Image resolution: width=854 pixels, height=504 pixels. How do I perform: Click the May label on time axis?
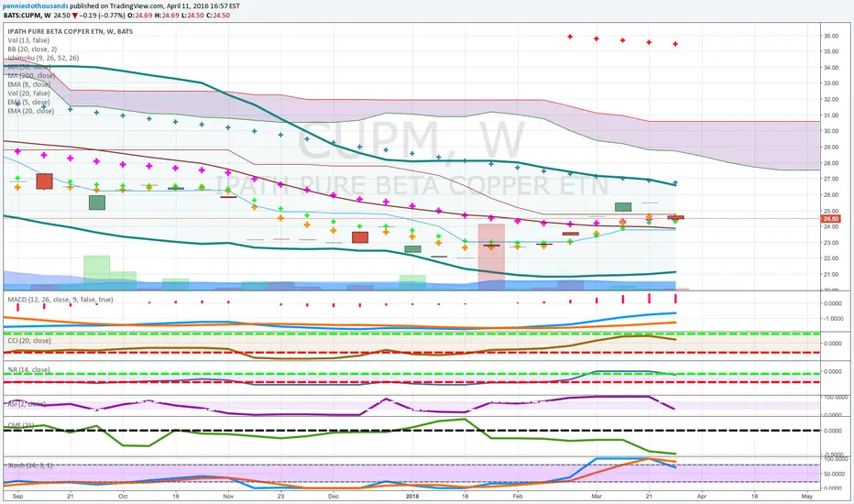(807, 497)
